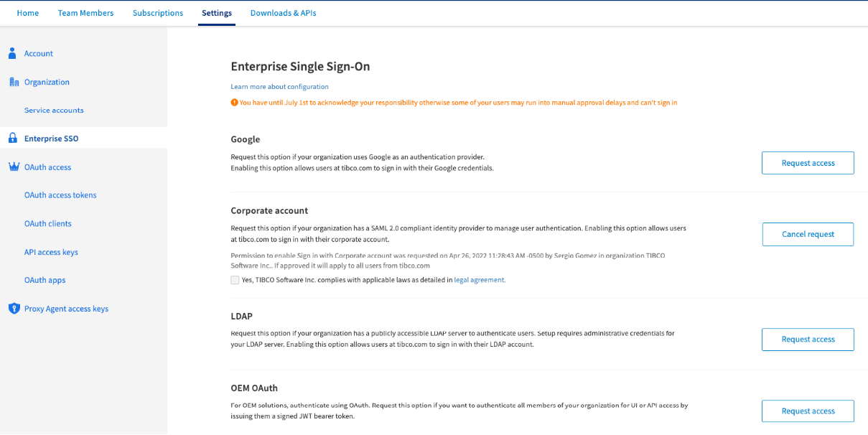The width and height of the screenshot is (868, 435).
Task: Click the Proxy Agent shield icon
Action: pyautogui.click(x=14, y=309)
